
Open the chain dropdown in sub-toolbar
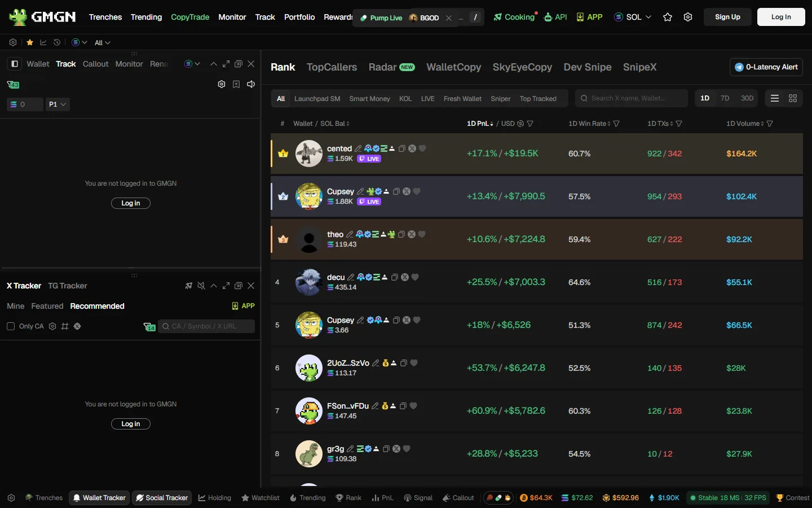[x=80, y=42]
